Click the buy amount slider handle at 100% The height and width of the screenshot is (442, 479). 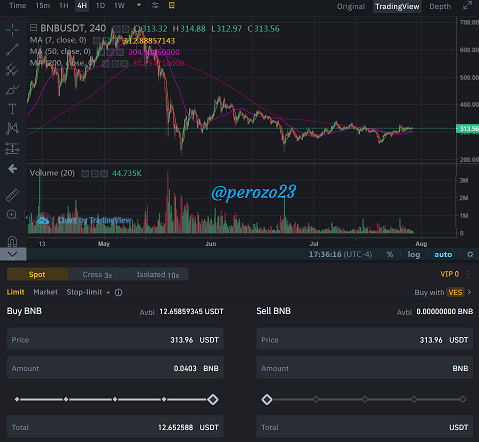(213, 399)
